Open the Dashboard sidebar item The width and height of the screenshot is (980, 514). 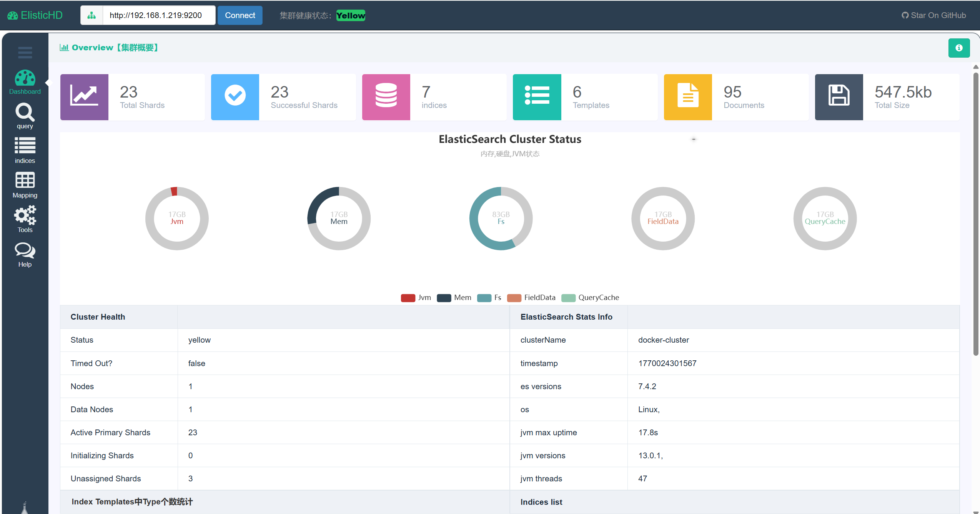click(x=25, y=82)
